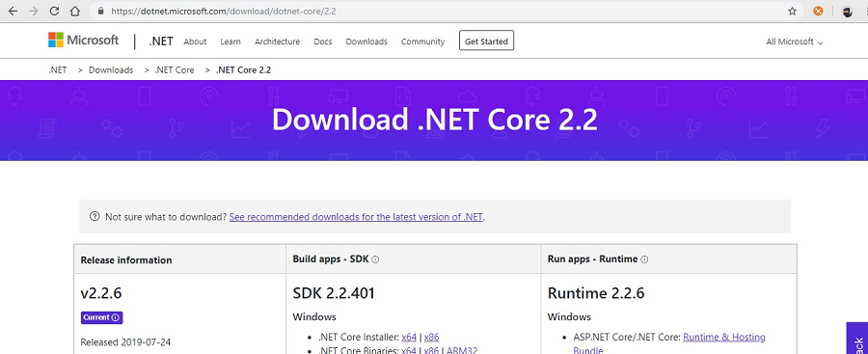
Task: Open the user profile avatar
Action: click(848, 11)
